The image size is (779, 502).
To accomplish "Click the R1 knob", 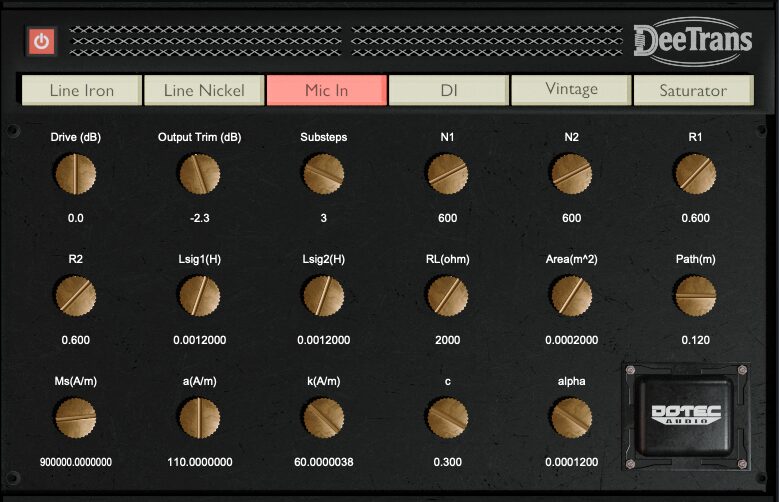I will pyautogui.click(x=696, y=175).
